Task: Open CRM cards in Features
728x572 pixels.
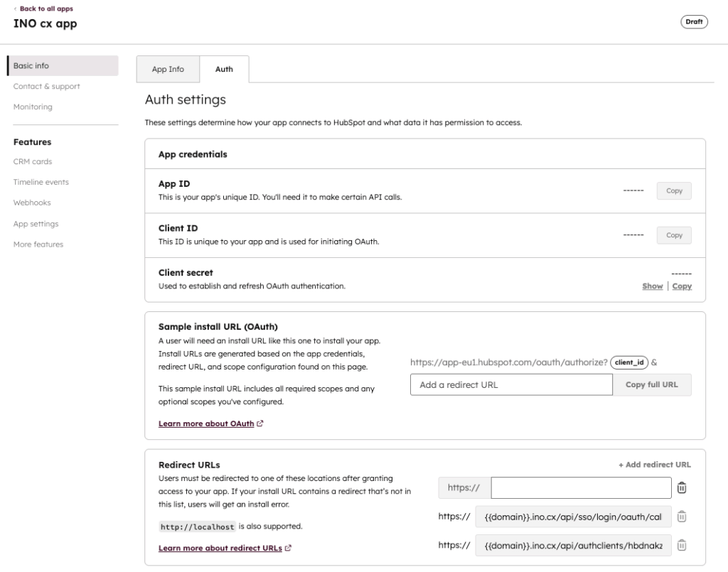Action: (33, 161)
